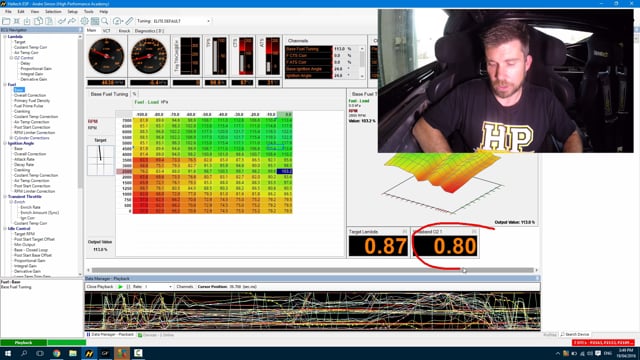The width and height of the screenshot is (640, 360).
Task: Click the play icon in playback bar
Action: 120,287
